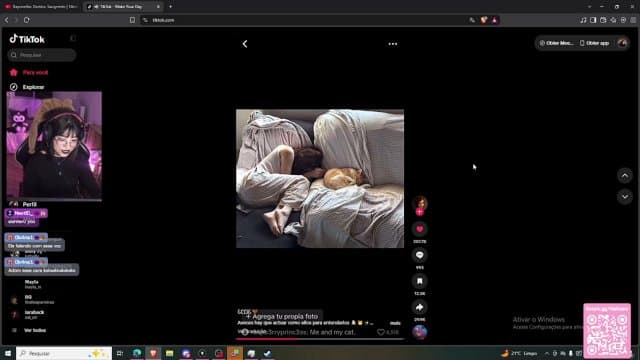Seek on the red video progress bar
640x360 pixels.
tap(320, 339)
